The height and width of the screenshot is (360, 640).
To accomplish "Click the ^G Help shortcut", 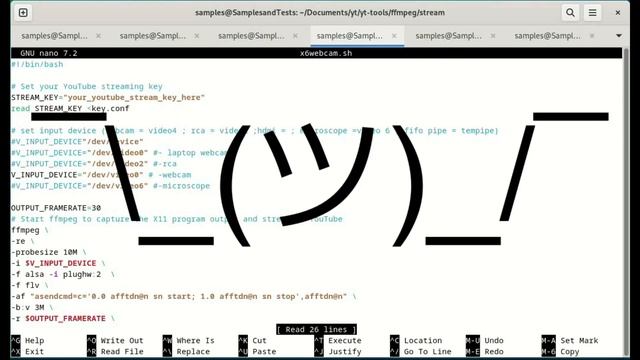I will (28, 340).
